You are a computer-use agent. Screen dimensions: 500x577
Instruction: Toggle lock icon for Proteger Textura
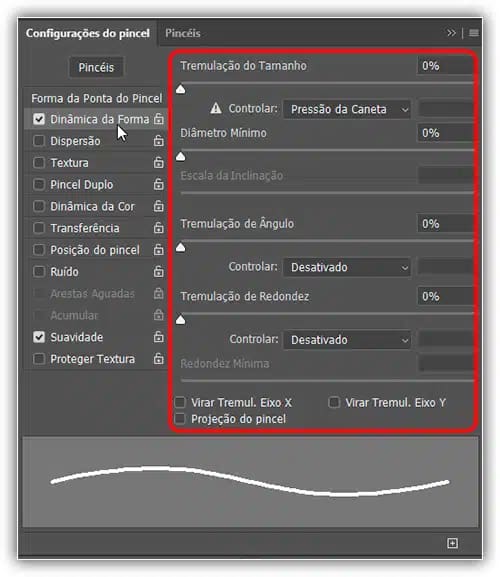[x=159, y=358]
